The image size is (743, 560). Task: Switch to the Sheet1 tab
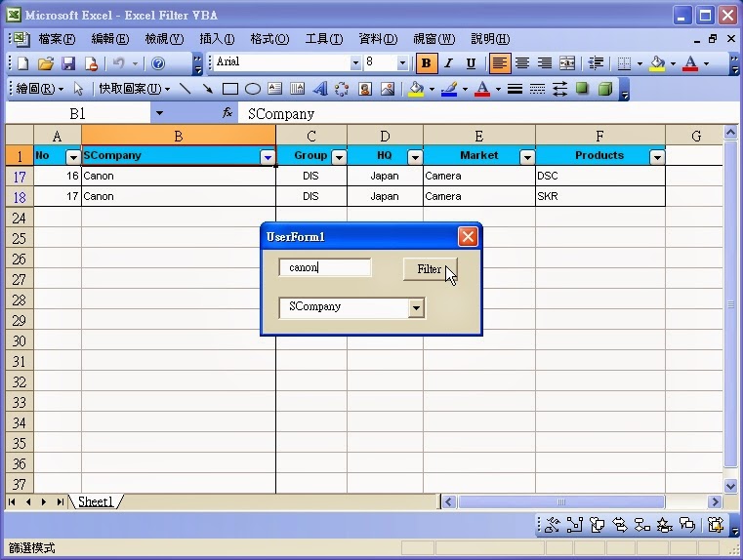point(96,501)
